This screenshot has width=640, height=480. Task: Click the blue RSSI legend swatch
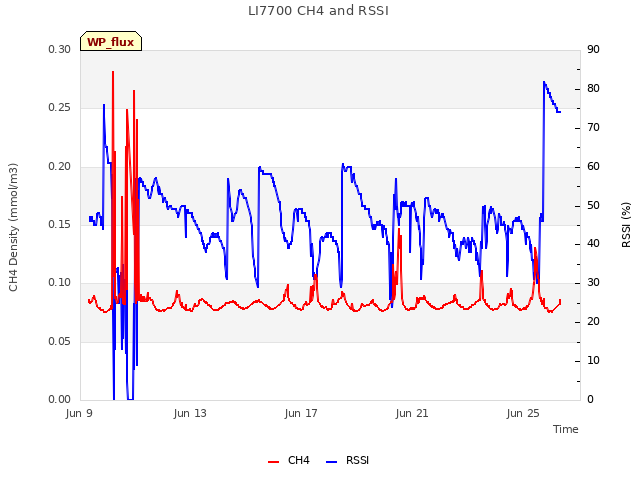pos(331,462)
